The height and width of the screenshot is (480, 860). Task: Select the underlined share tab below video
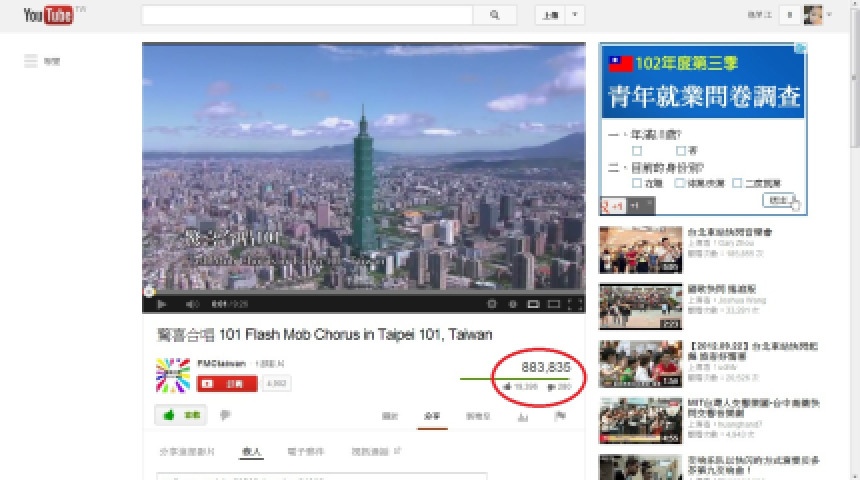[x=432, y=415]
